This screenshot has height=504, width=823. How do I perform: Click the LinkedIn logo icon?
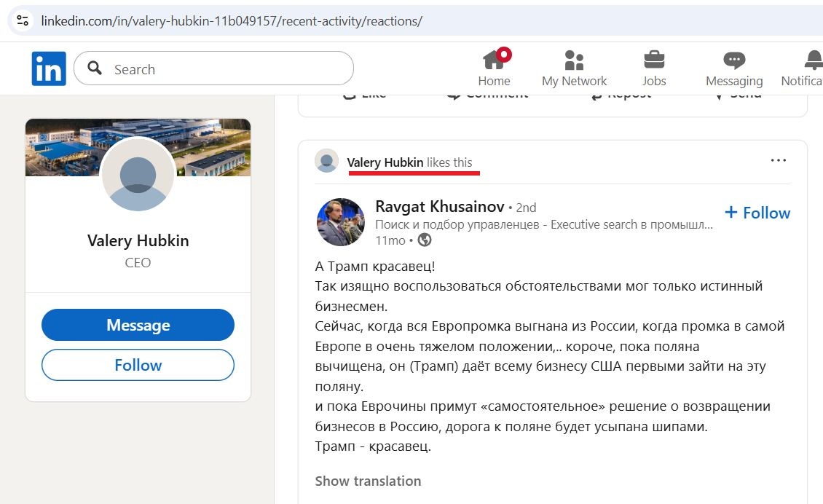pyautogui.click(x=49, y=68)
